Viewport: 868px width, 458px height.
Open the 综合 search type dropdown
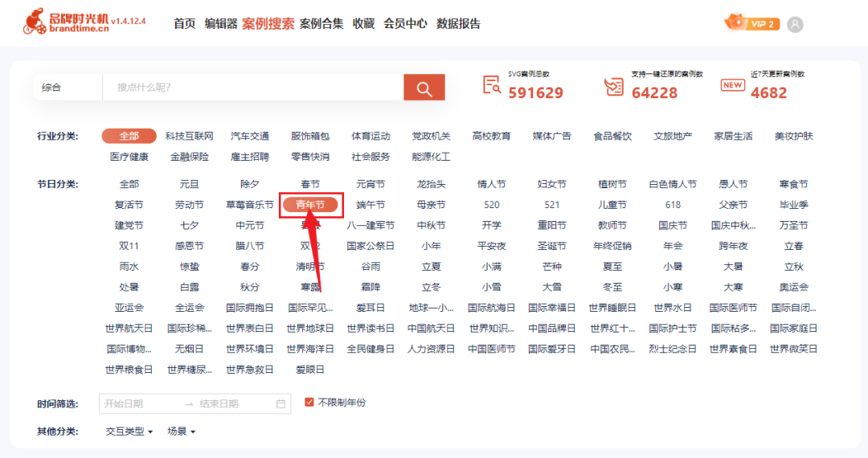pyautogui.click(x=68, y=88)
